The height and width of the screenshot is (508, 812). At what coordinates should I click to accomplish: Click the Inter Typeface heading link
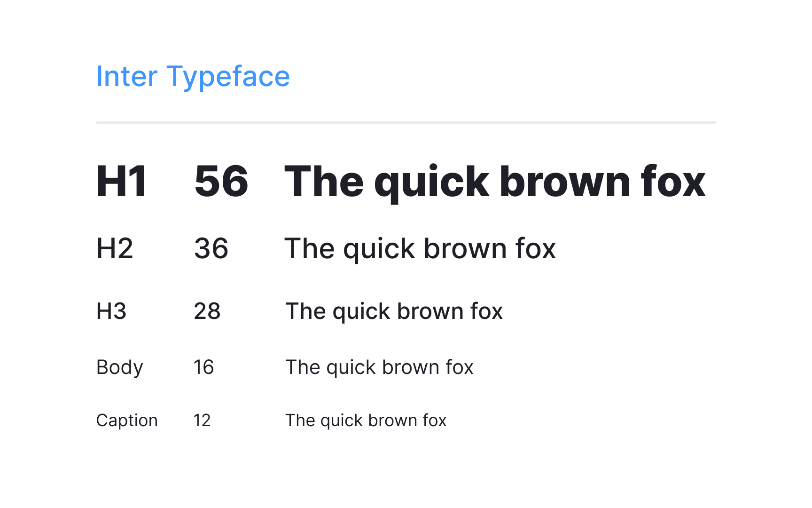coord(193,76)
